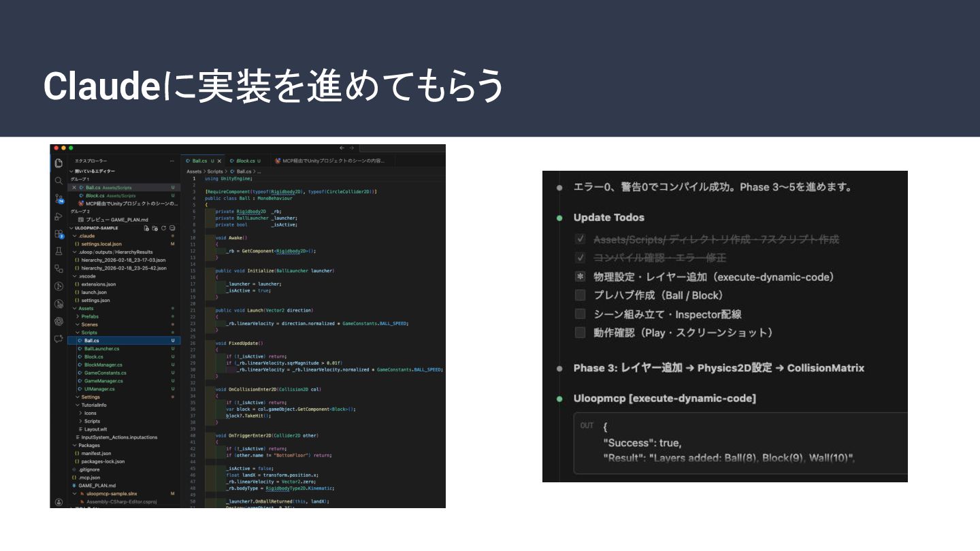This screenshot has width=980, height=551.
Task: Open settings.local.json file
Action: (124, 244)
